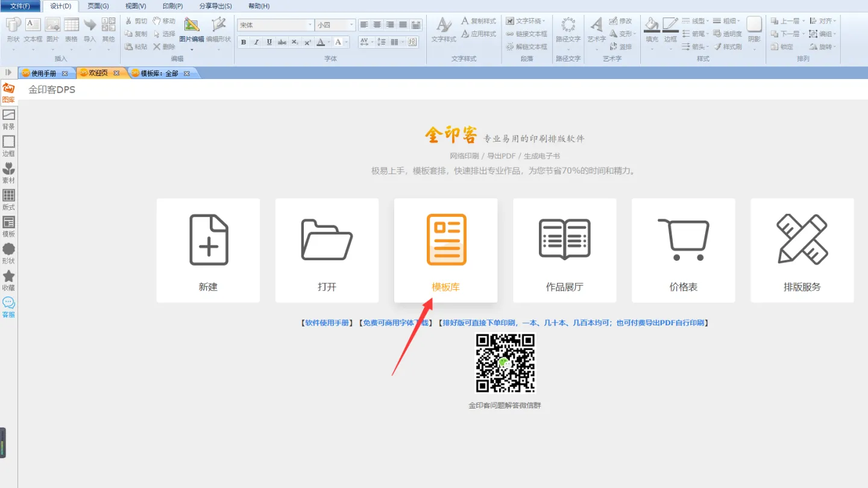Expand the 小四 font size dropdown

pos(351,25)
